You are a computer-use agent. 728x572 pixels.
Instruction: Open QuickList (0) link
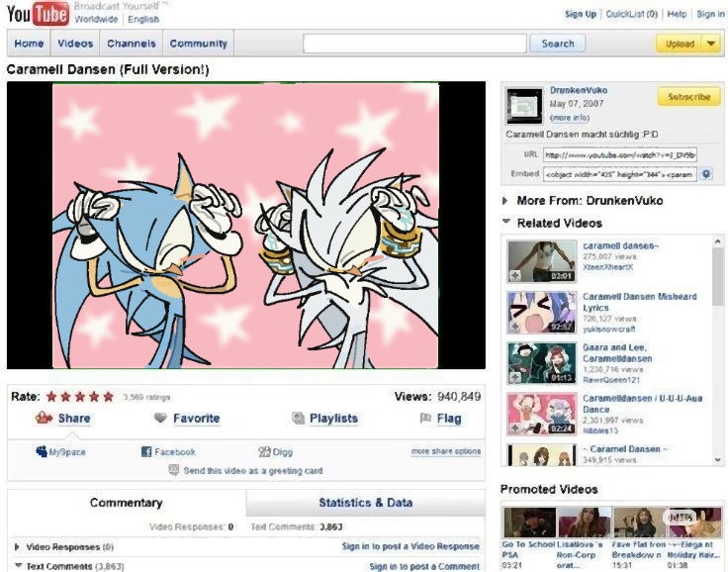pyautogui.click(x=631, y=14)
